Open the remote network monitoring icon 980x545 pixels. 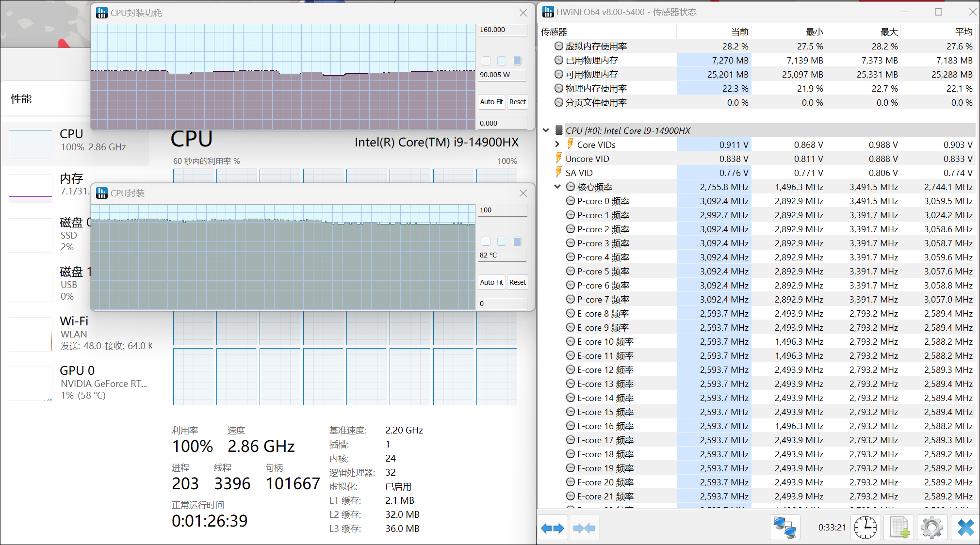pyautogui.click(x=784, y=528)
